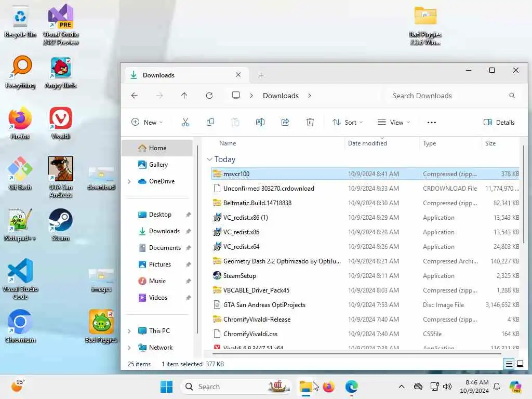This screenshot has height=399, width=532.
Task: Open Everything desktop icon
Action: click(20, 72)
